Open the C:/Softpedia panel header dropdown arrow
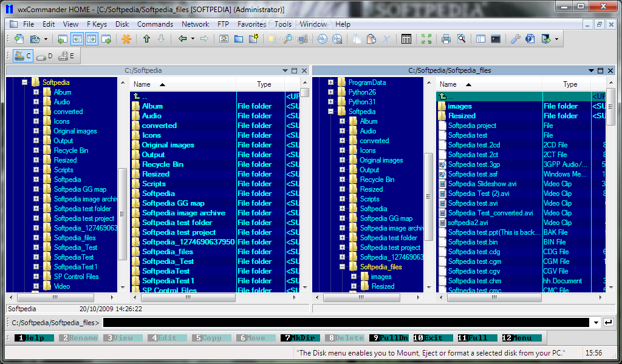This screenshot has width=622, height=364. (285, 70)
